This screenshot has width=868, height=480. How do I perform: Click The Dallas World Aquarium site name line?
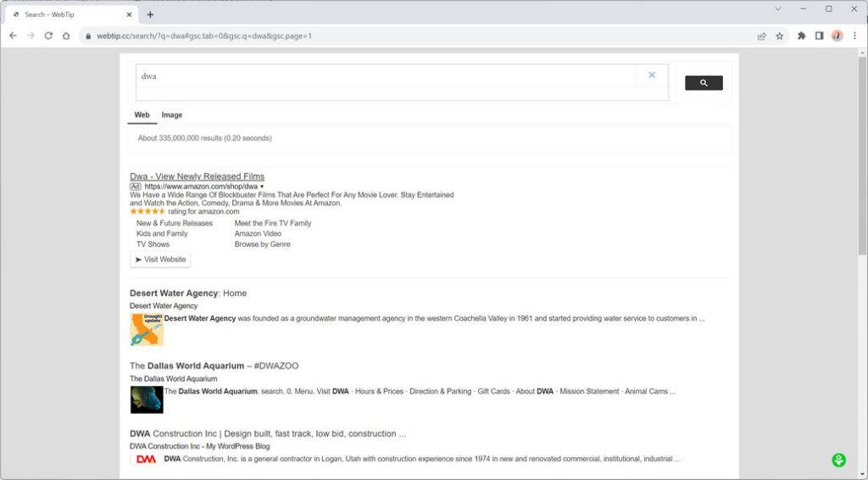coord(173,379)
